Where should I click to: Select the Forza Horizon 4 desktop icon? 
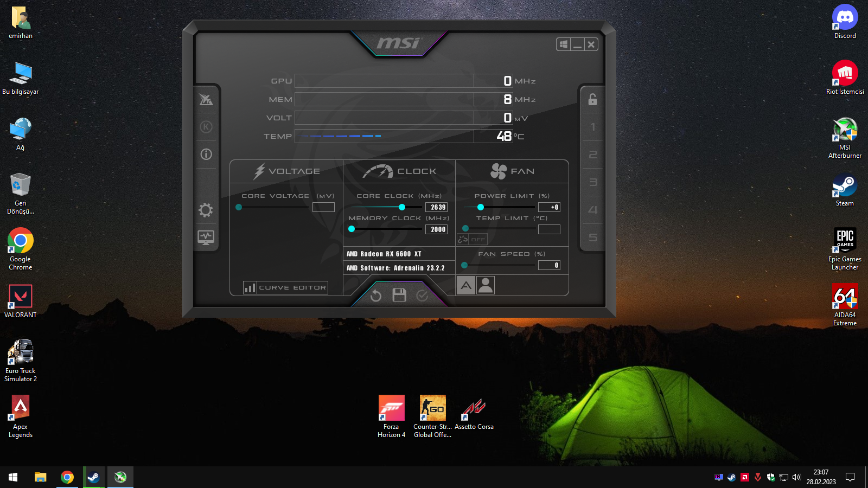point(392,416)
